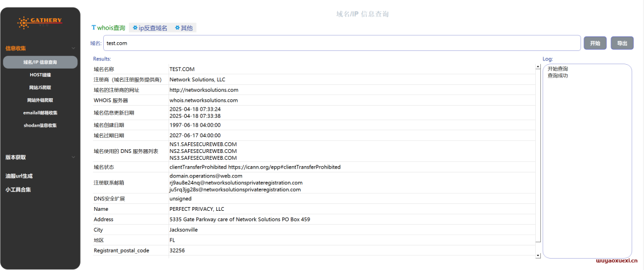Expand the 版本获取 sidebar section chevron
The width and height of the screenshot is (644, 270).
coord(74,157)
